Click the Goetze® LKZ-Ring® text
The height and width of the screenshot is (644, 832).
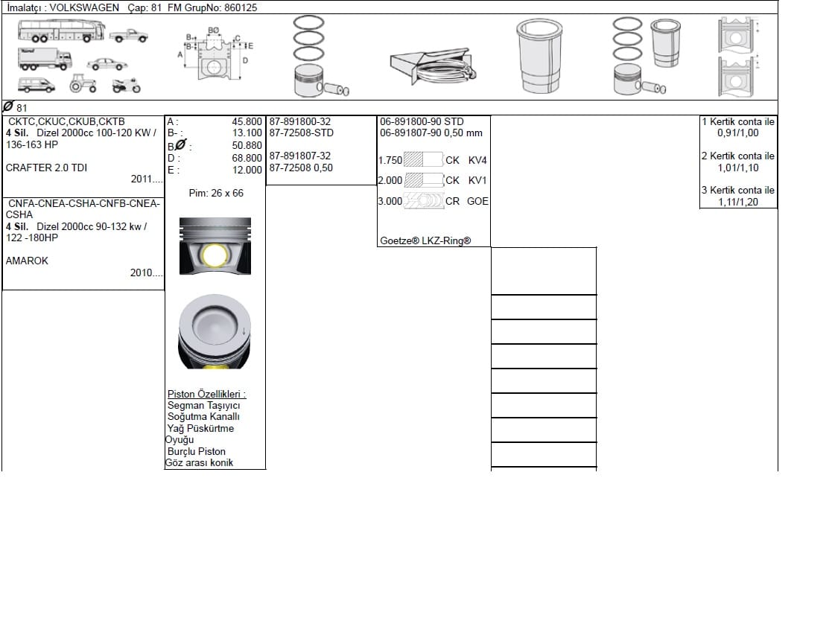(425, 240)
